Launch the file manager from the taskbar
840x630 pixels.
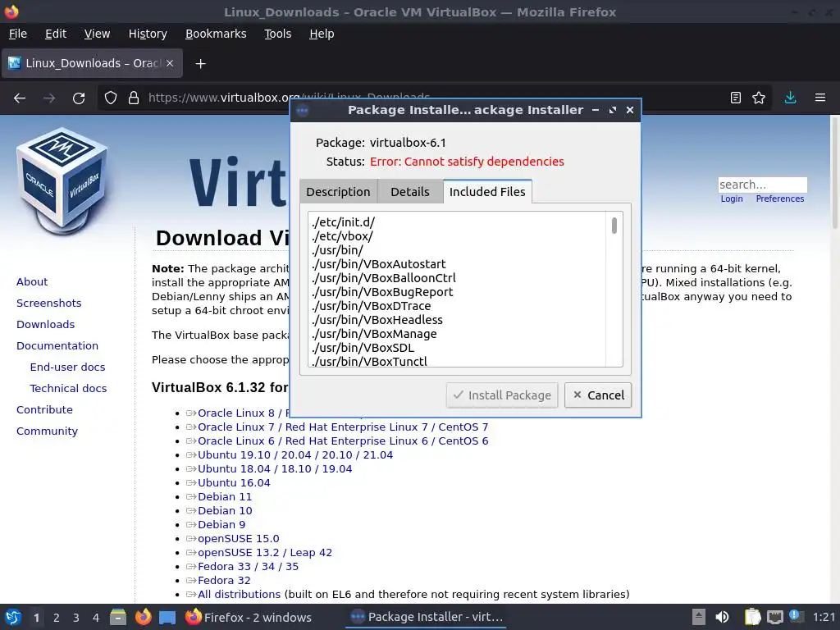pos(118,617)
